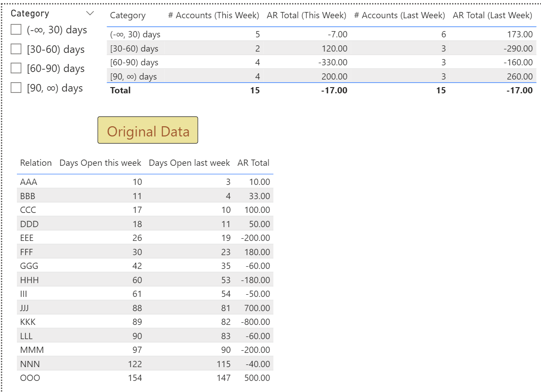
Task: Sort by Days Open last week header
Action: [189, 163]
